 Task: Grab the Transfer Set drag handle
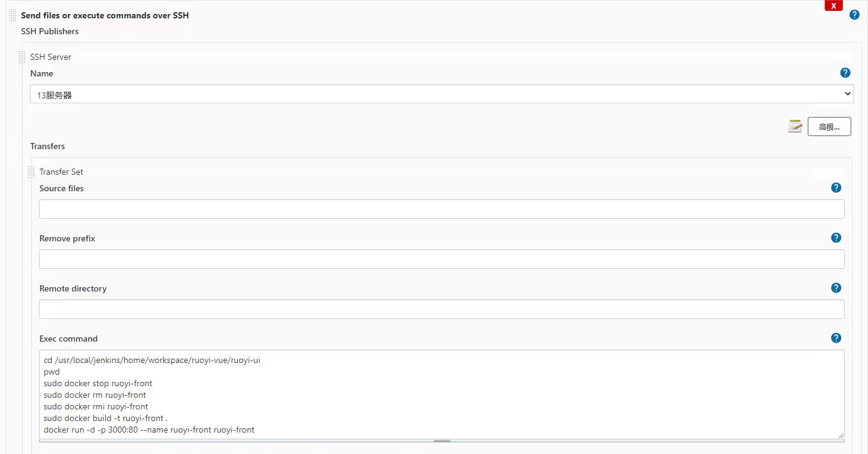click(x=31, y=172)
